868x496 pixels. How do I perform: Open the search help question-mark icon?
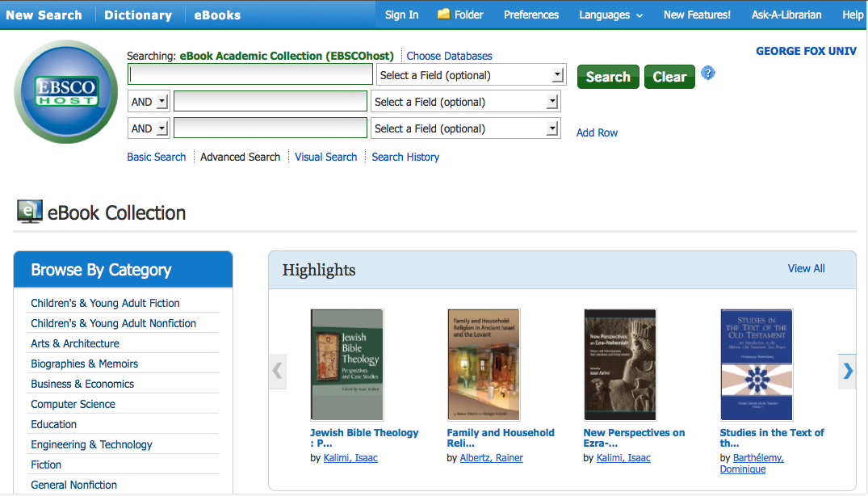[707, 73]
